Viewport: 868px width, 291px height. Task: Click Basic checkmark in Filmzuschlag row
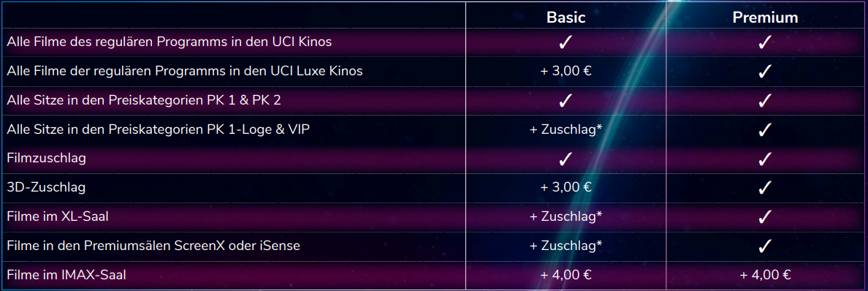(x=566, y=159)
